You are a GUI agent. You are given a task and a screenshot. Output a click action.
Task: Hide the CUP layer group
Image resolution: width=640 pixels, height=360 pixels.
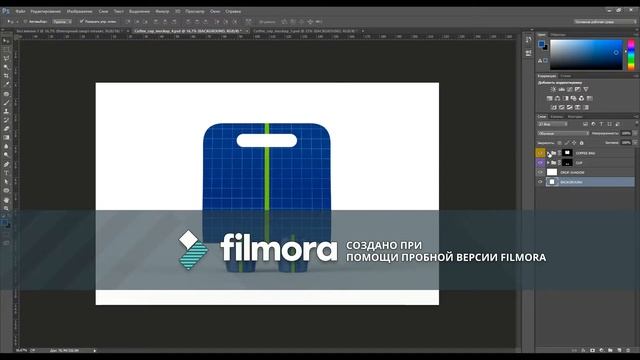(540, 163)
